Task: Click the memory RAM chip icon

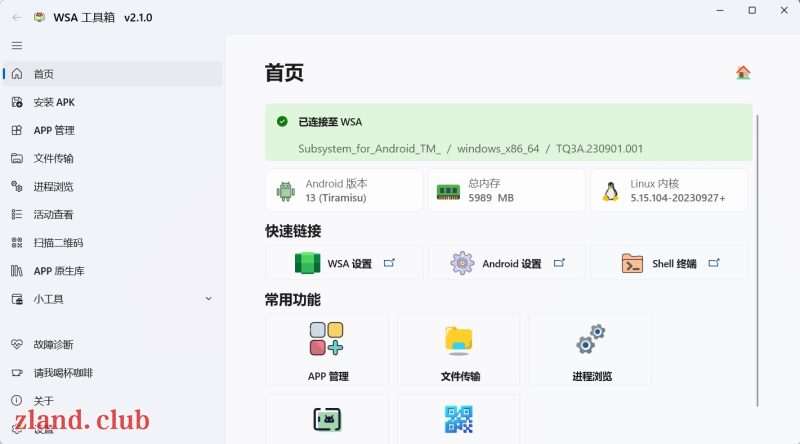Action: (448, 192)
